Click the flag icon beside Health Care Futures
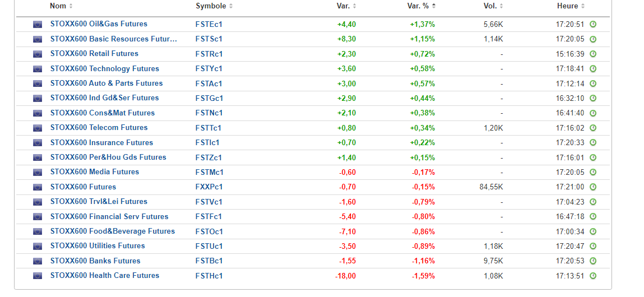The height and width of the screenshot is (297, 644). pos(38,276)
